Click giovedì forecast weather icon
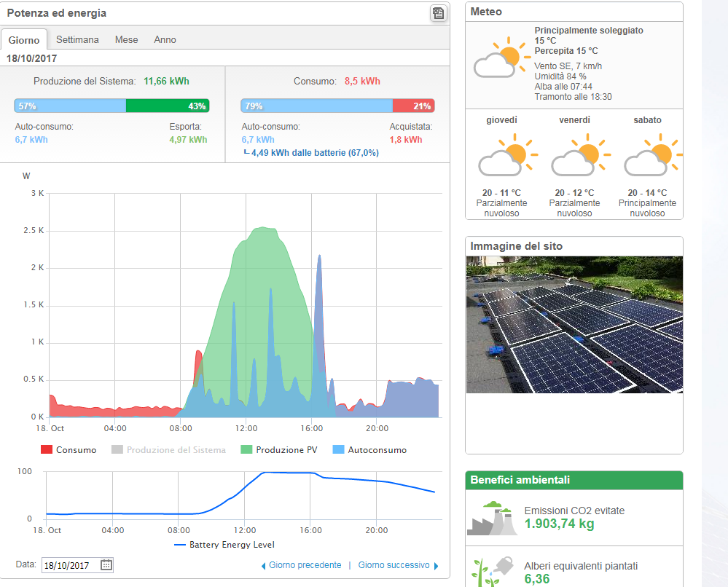The image size is (728, 587). click(506, 155)
